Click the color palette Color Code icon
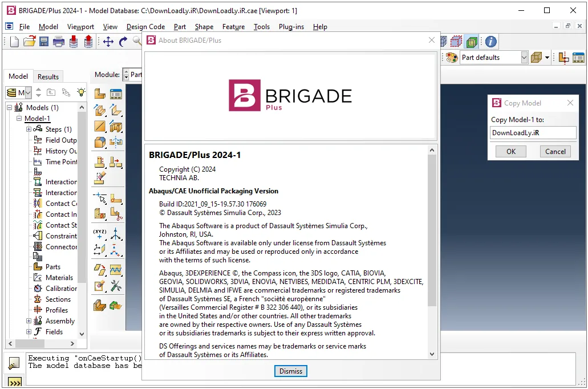588x389 pixels. click(452, 58)
